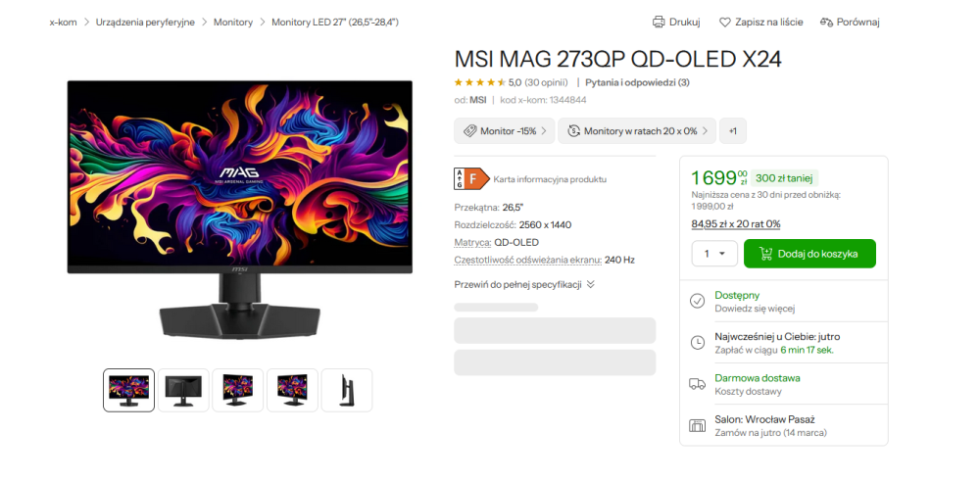Click the Dostępny availability checkmark icon
The image size is (980, 481).
[x=697, y=301]
